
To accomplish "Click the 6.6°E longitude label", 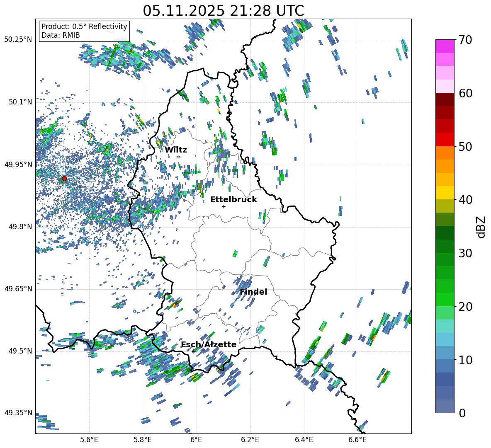I will (x=357, y=440).
